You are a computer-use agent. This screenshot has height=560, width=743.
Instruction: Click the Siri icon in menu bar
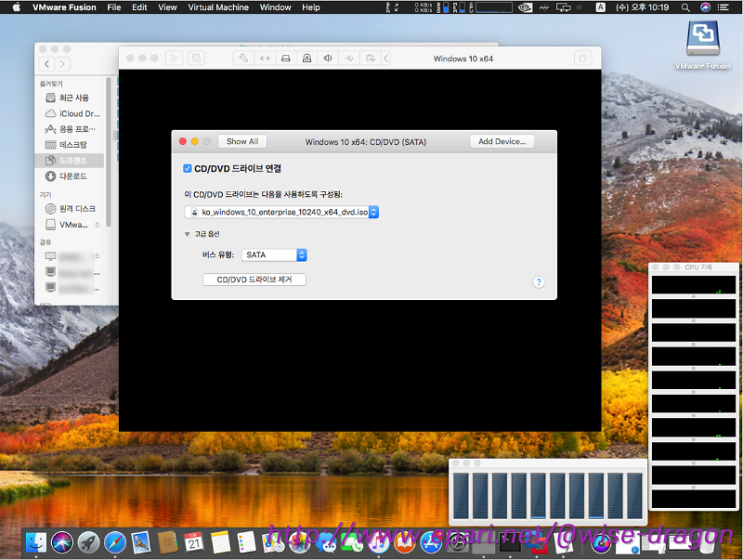coord(705,7)
